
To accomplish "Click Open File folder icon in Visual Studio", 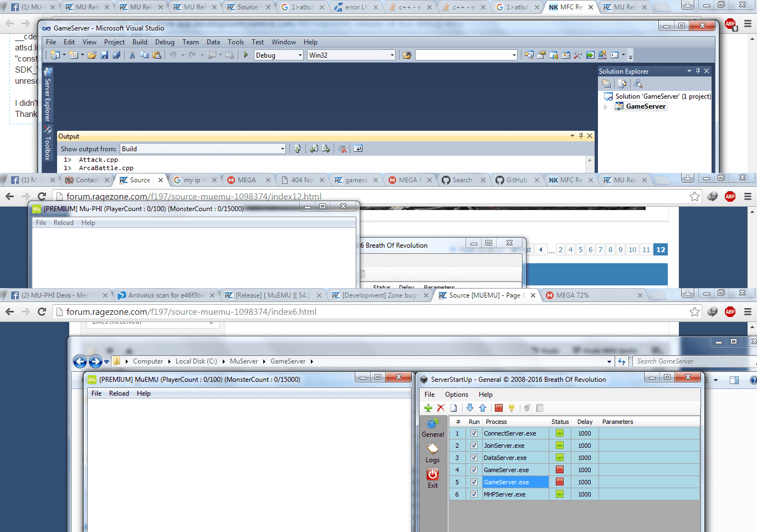I will pos(92,55).
